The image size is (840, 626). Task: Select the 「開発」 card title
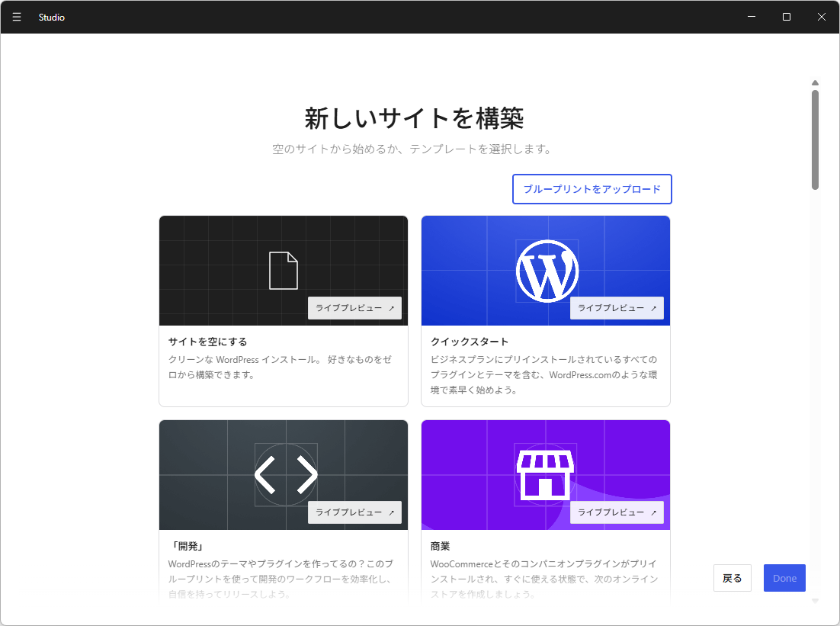point(186,546)
